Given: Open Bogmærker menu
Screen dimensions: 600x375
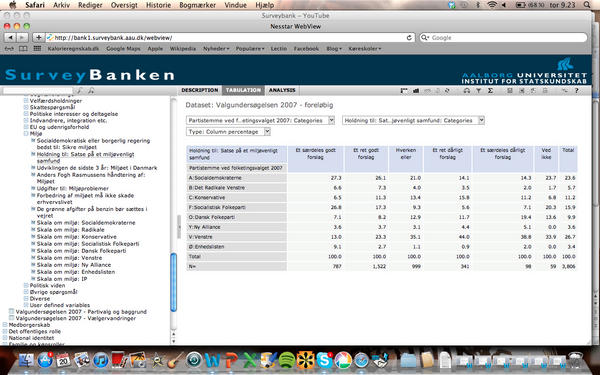Looking at the screenshot, I should click(x=197, y=5).
